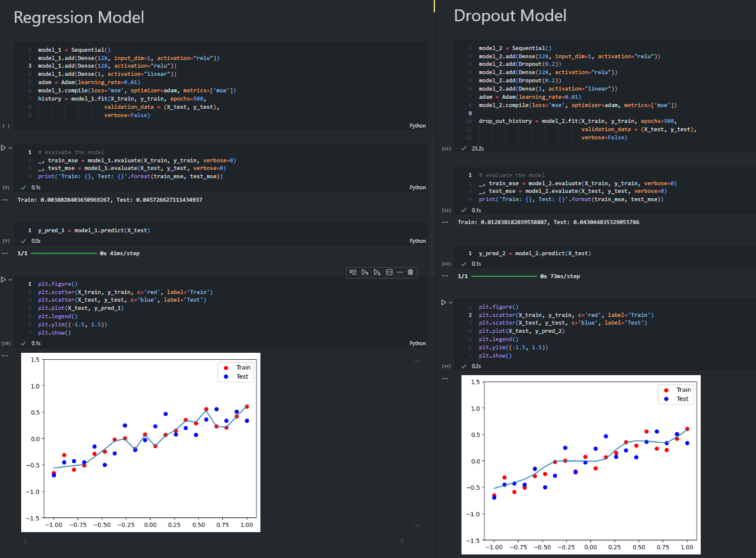This screenshot has width=756, height=558.
Task: Open output menu beside 73ms/step result
Action: coord(446,276)
